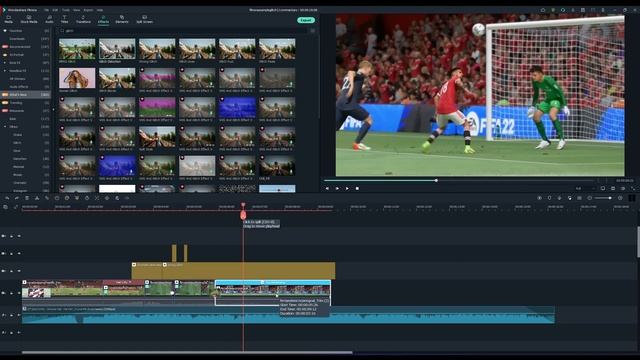Screen dimensions: 640x360
Task: Click the red playhead marker handle
Action: (243, 215)
